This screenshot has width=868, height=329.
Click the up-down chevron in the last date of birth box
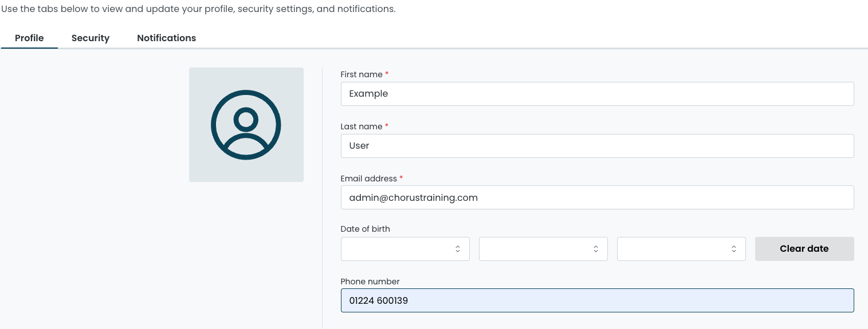(x=733, y=249)
